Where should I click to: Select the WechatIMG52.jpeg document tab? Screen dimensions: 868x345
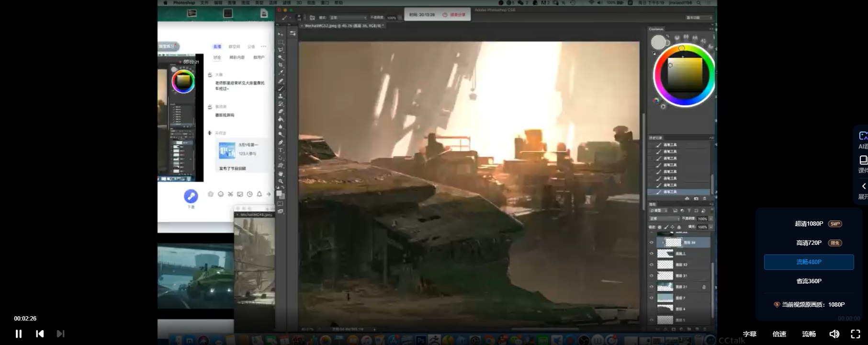point(343,26)
